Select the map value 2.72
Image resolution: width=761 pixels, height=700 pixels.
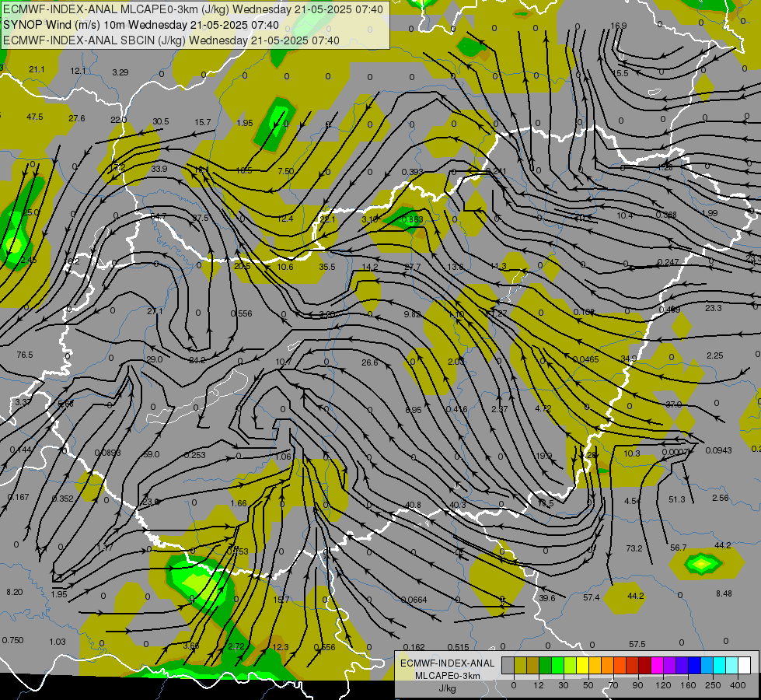[x=236, y=646]
